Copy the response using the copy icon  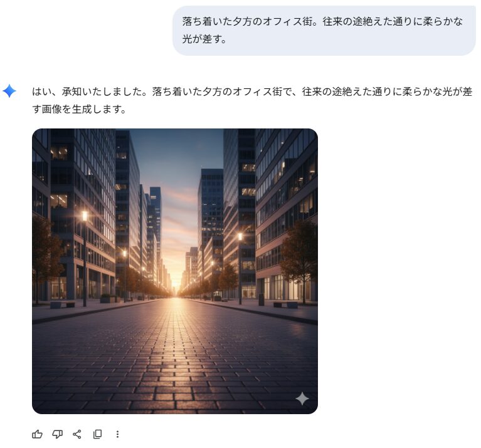(x=97, y=434)
